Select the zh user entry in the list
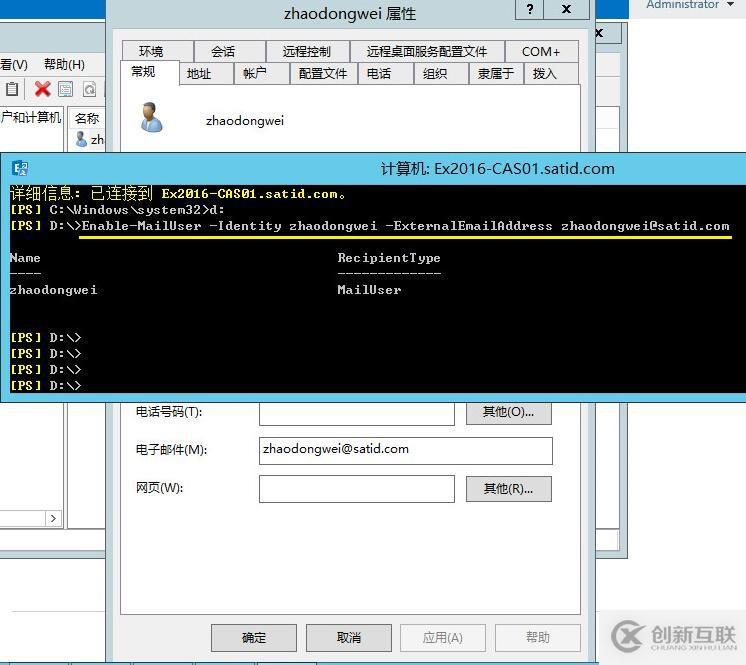This screenshot has height=665, width=746. (x=90, y=139)
